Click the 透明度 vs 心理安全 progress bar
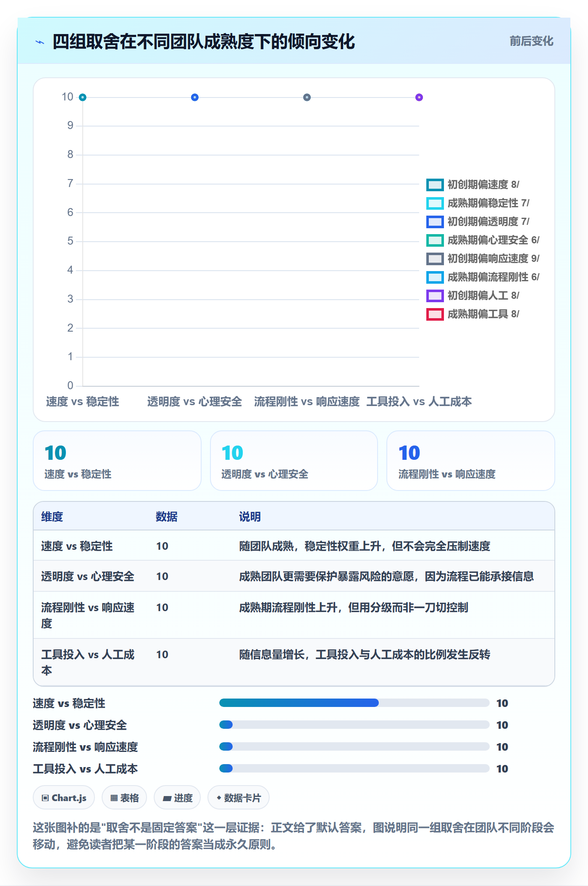Screen dimensions: 588x886 click(x=354, y=725)
